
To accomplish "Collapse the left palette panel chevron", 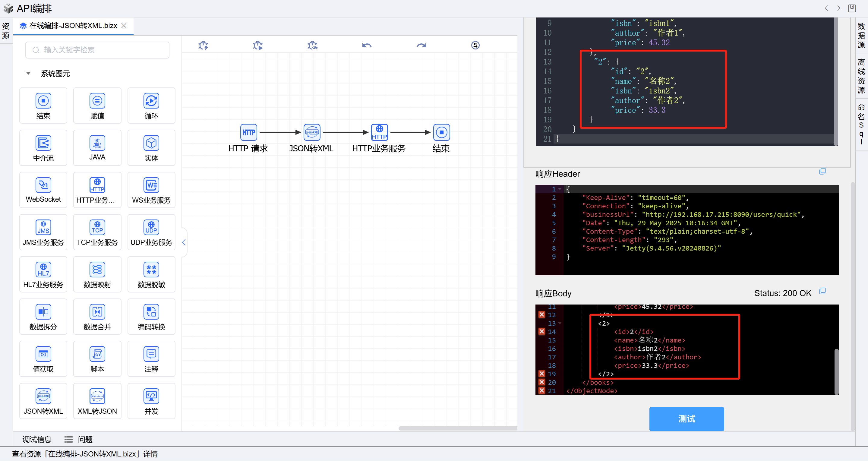I will click(184, 242).
